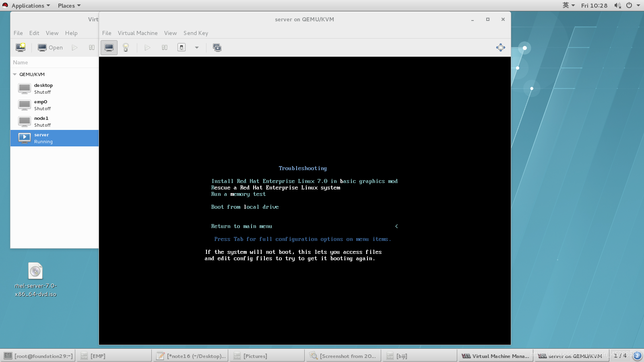Select the desktop virtual machine
The height and width of the screenshot is (362, 644).
click(x=54, y=88)
